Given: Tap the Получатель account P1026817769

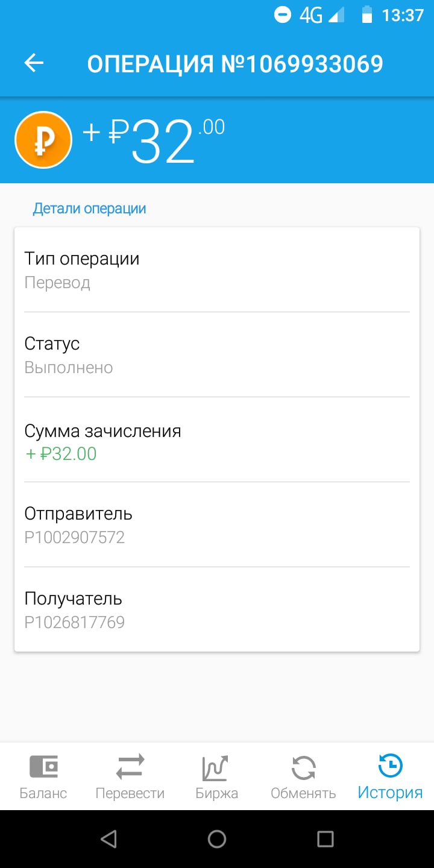Looking at the screenshot, I should click(75, 622).
